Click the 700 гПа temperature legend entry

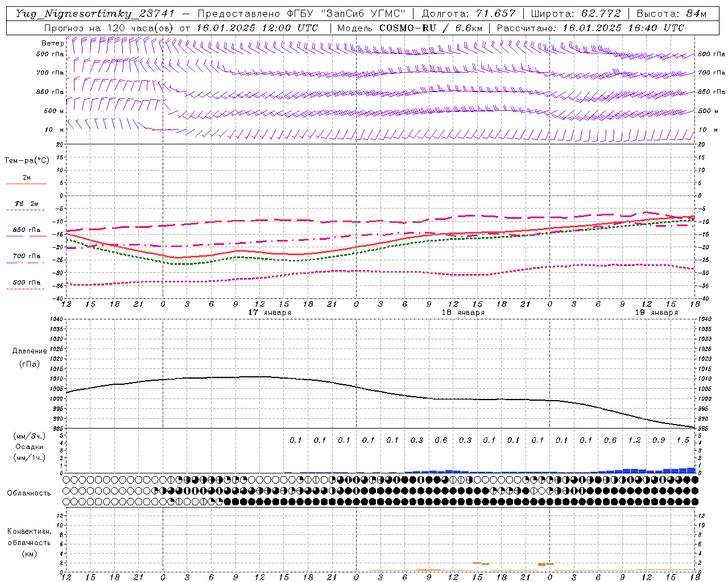coord(27,256)
